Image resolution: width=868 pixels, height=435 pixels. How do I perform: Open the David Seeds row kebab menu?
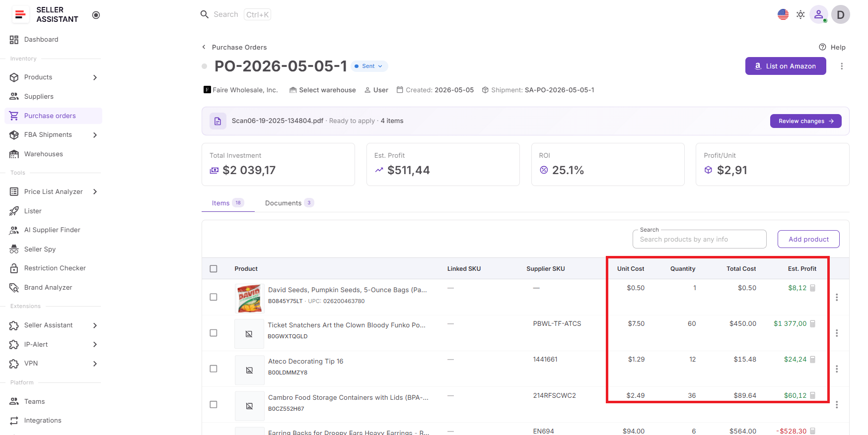[x=837, y=297]
